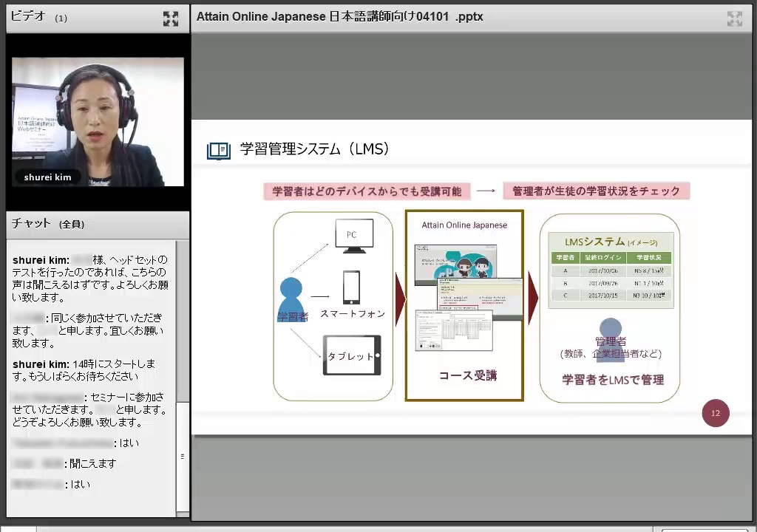757x532 pixels.
Task: Click the LMSシステム table image
Action: point(611,270)
